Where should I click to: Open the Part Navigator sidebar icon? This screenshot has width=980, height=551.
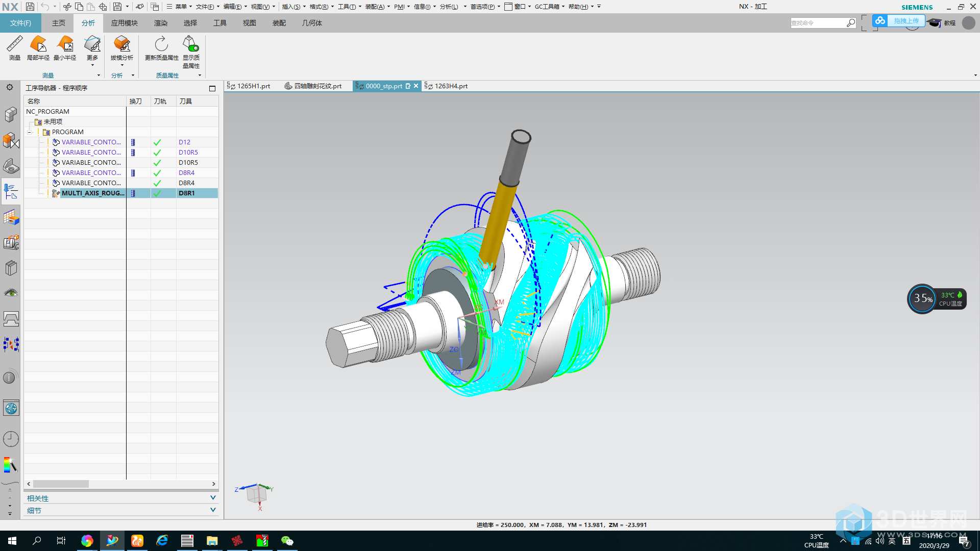click(11, 166)
